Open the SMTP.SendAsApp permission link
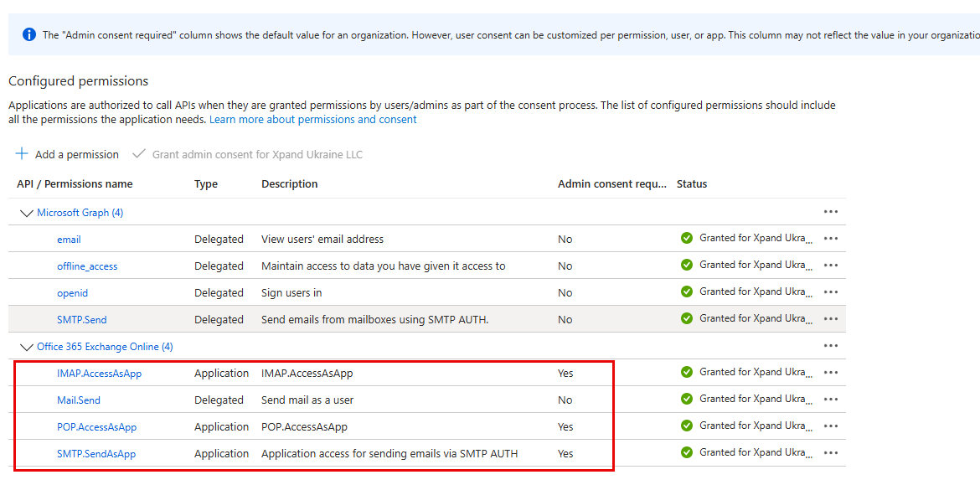This screenshot has height=485, width=980. tap(96, 454)
